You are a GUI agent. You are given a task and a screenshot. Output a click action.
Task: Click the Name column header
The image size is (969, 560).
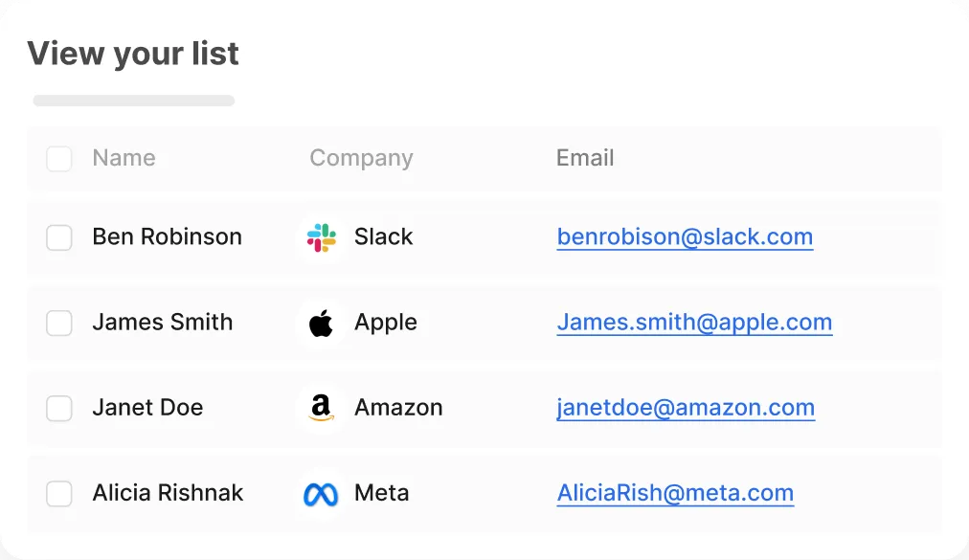click(x=124, y=158)
